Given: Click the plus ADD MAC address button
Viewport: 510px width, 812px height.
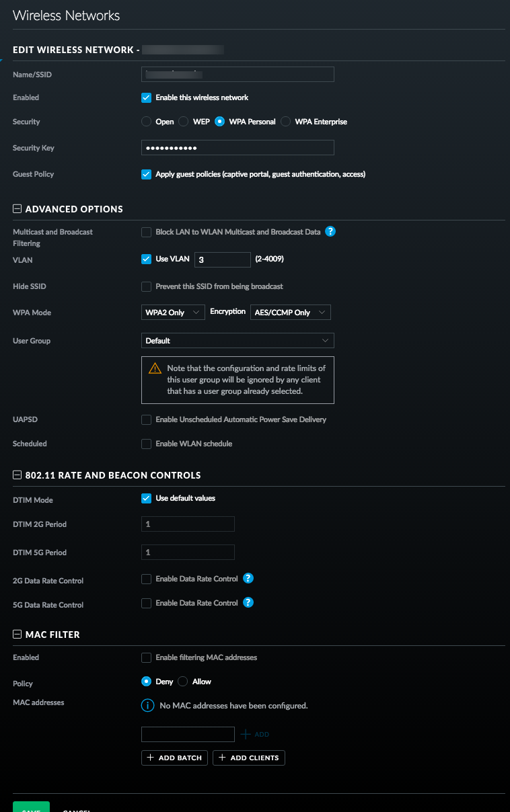Looking at the screenshot, I should coord(255,735).
